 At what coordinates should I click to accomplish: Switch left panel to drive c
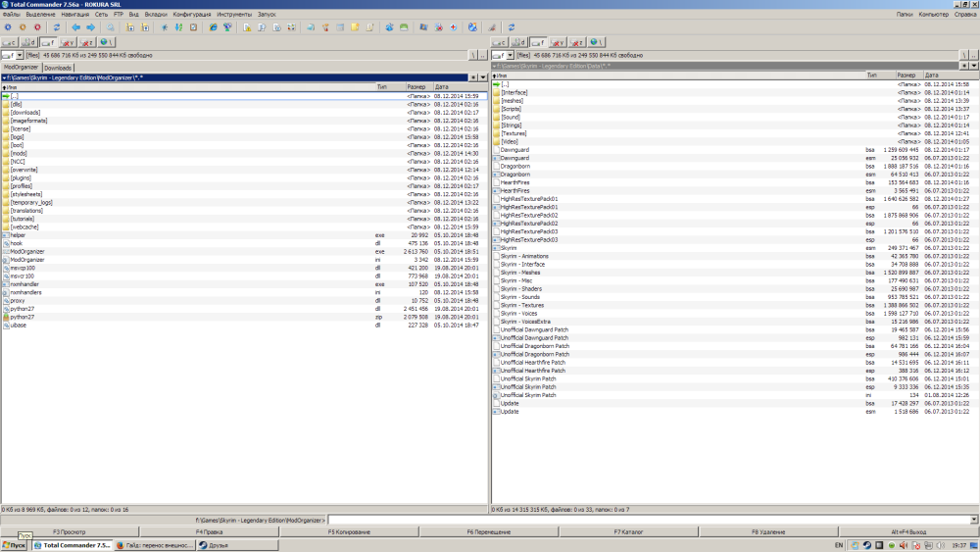pos(10,42)
